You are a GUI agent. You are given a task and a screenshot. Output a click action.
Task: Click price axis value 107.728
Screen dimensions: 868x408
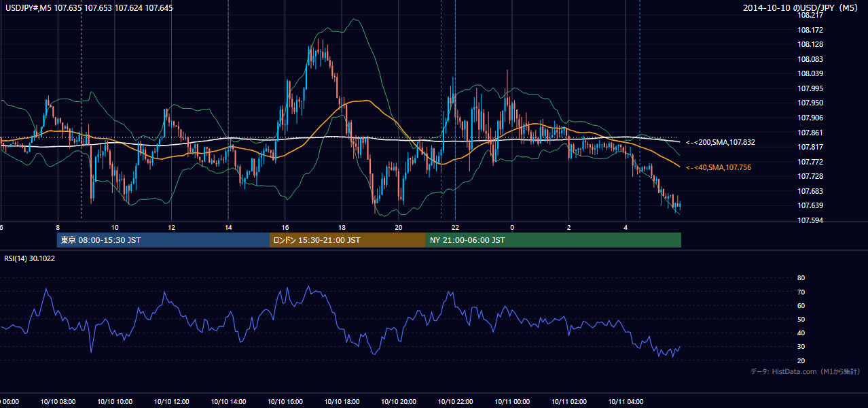pos(810,176)
